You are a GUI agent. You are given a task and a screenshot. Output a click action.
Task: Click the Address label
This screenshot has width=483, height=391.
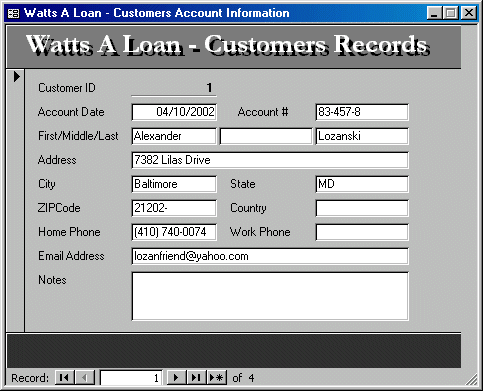pyautogui.click(x=57, y=160)
